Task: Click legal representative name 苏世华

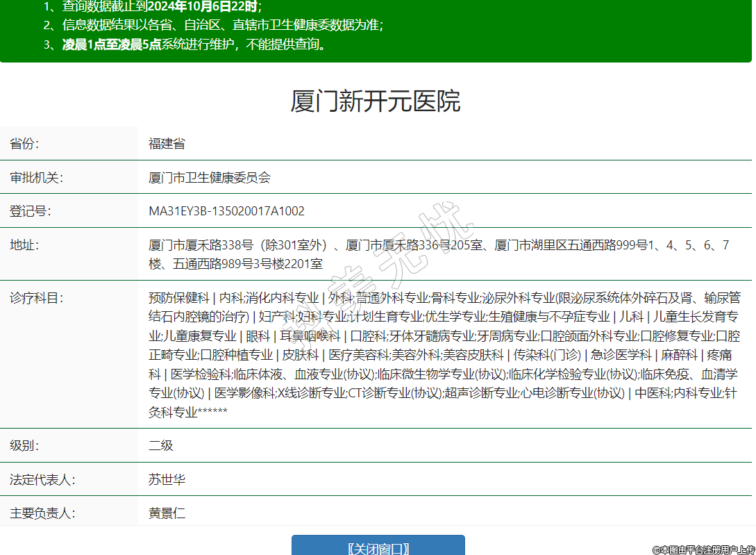Action: [x=167, y=479]
